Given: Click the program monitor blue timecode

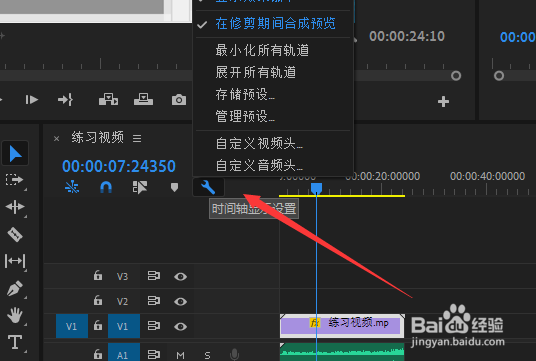Looking at the screenshot, I should [518, 37].
